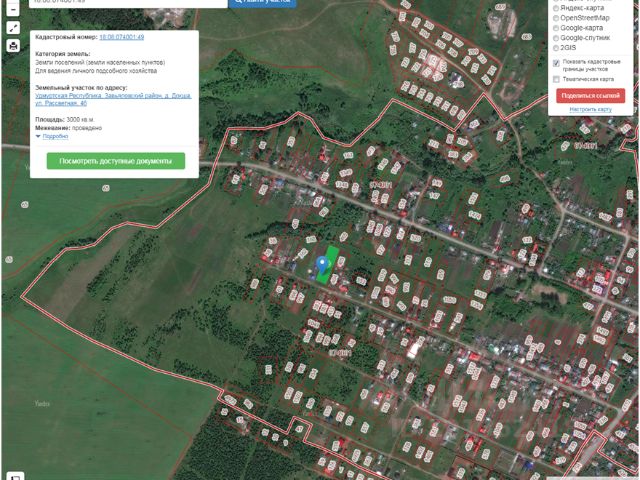Screen dimensions: 640x480
Task: Click the blue location pin marker
Action: click(322, 264)
